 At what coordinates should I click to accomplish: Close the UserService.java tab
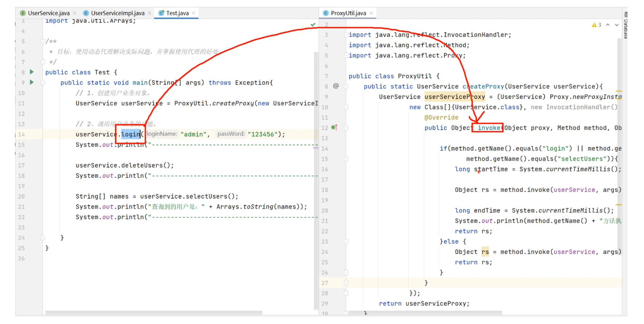(75, 13)
